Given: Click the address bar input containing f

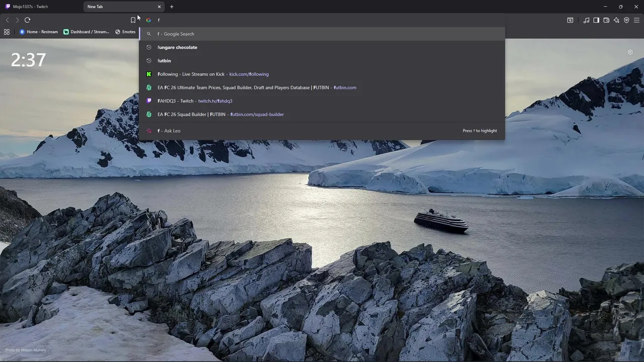Looking at the screenshot, I should (x=322, y=20).
